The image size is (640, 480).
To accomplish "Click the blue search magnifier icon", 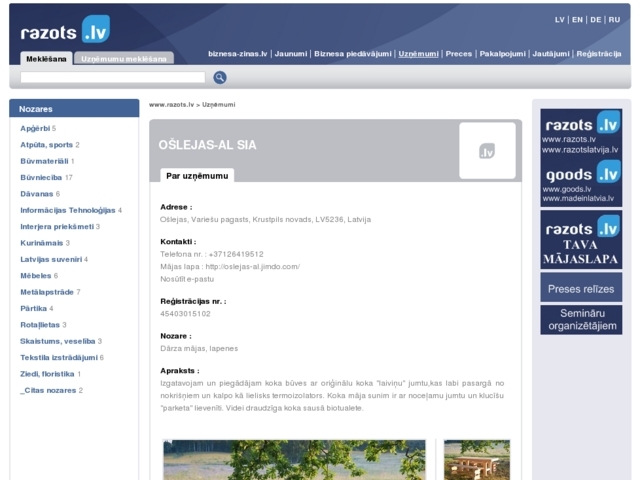I will coord(220,77).
